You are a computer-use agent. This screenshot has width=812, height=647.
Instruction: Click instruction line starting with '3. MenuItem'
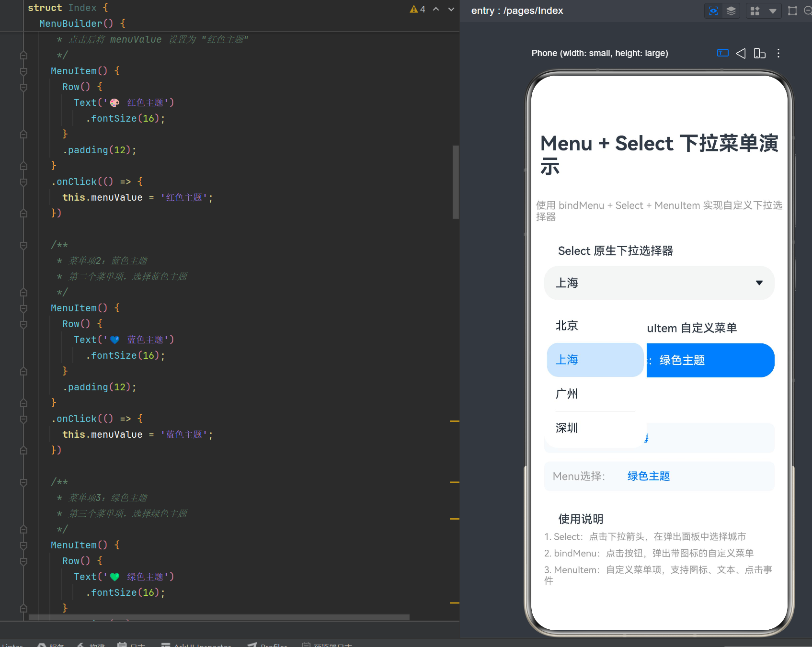pyautogui.click(x=658, y=575)
